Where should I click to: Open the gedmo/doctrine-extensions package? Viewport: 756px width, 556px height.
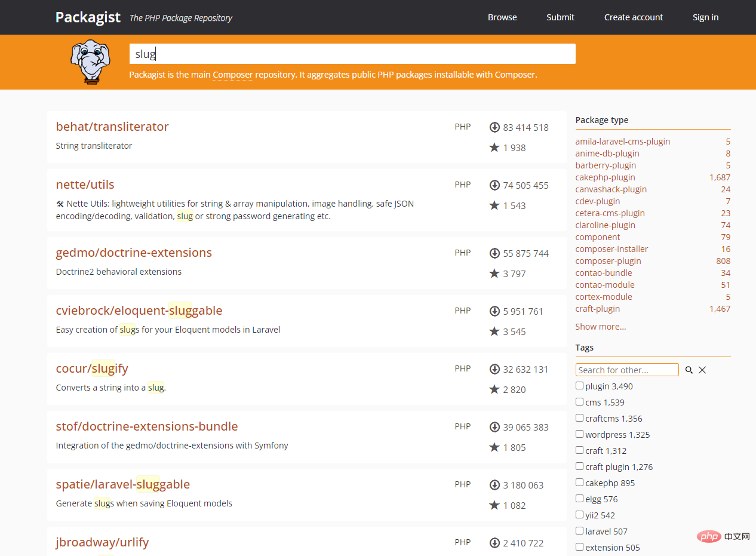(134, 253)
